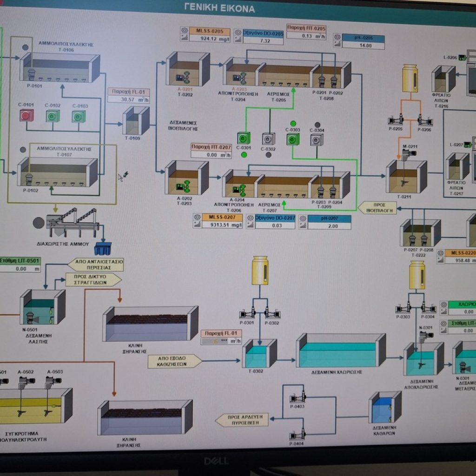The width and height of the screenshot is (476, 476).
Task: Toggle the gray indicator beside the sand separator
Action: [x=39, y=223]
